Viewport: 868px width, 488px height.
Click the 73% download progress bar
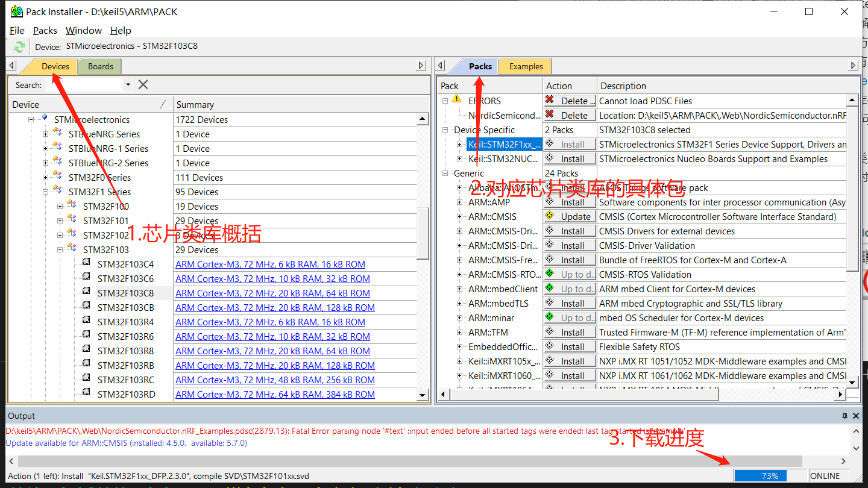[769, 476]
